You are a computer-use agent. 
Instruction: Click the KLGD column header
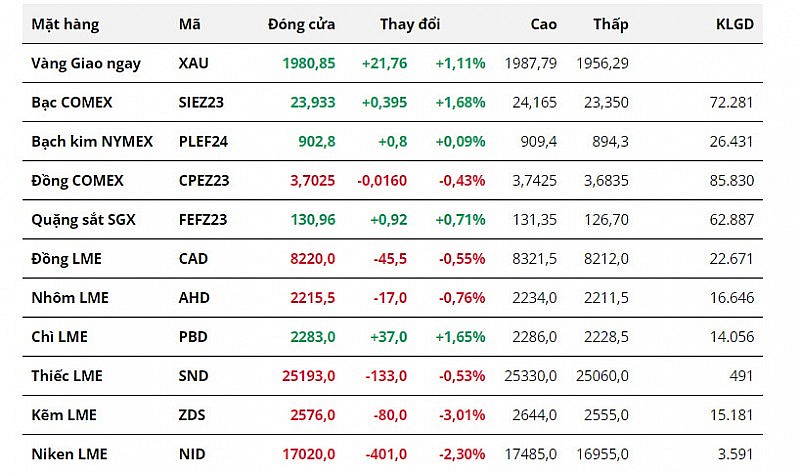tap(735, 24)
